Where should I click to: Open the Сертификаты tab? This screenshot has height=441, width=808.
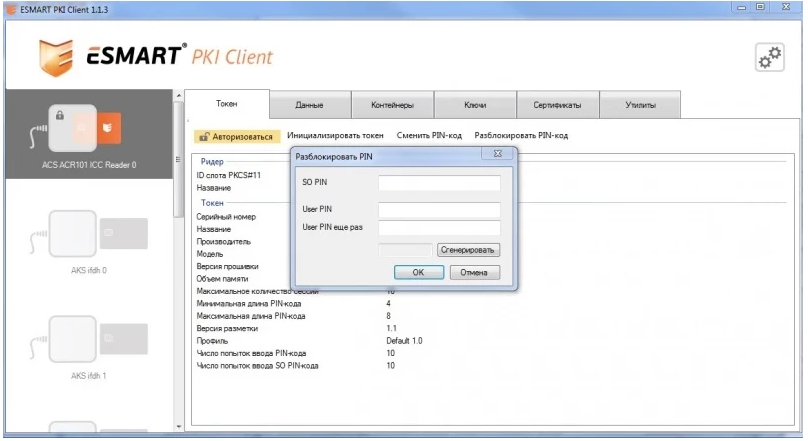click(558, 105)
